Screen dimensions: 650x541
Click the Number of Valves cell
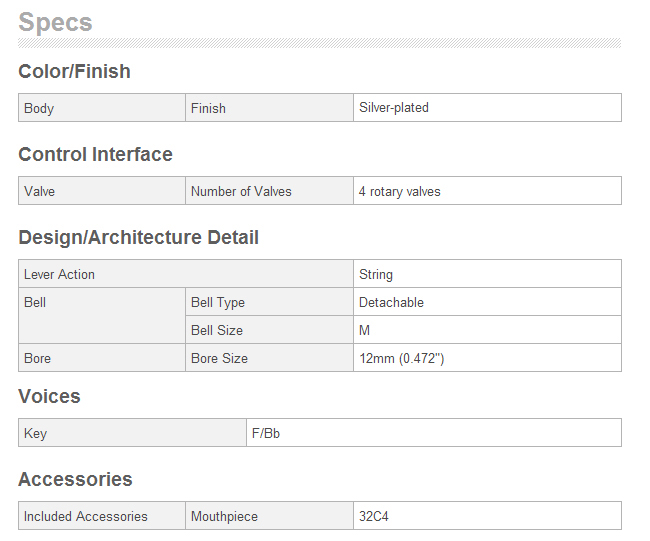pyautogui.click(x=269, y=191)
